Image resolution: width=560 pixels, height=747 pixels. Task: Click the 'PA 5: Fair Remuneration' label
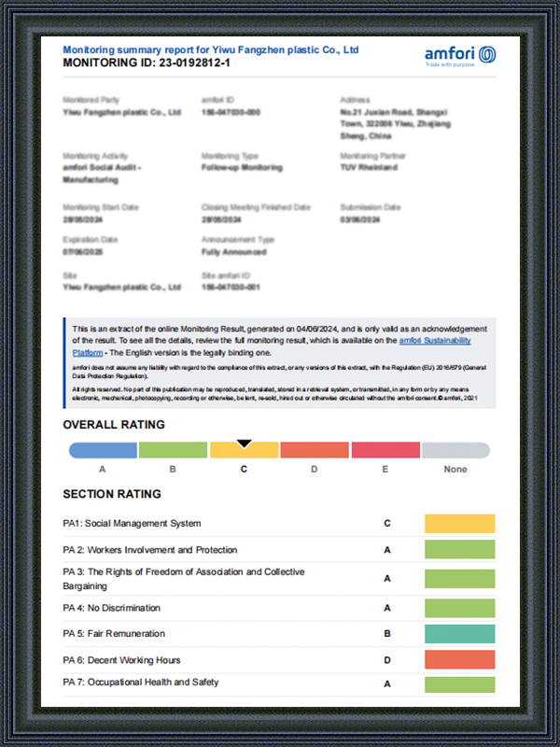(114, 634)
